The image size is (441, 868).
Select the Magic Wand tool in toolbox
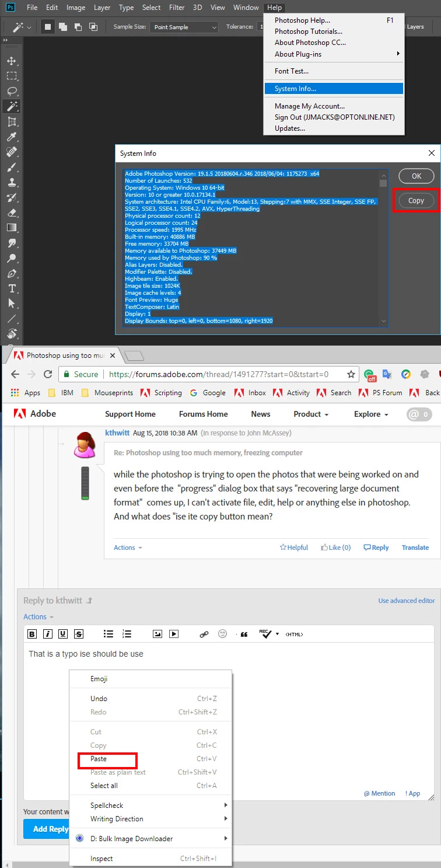(12, 106)
